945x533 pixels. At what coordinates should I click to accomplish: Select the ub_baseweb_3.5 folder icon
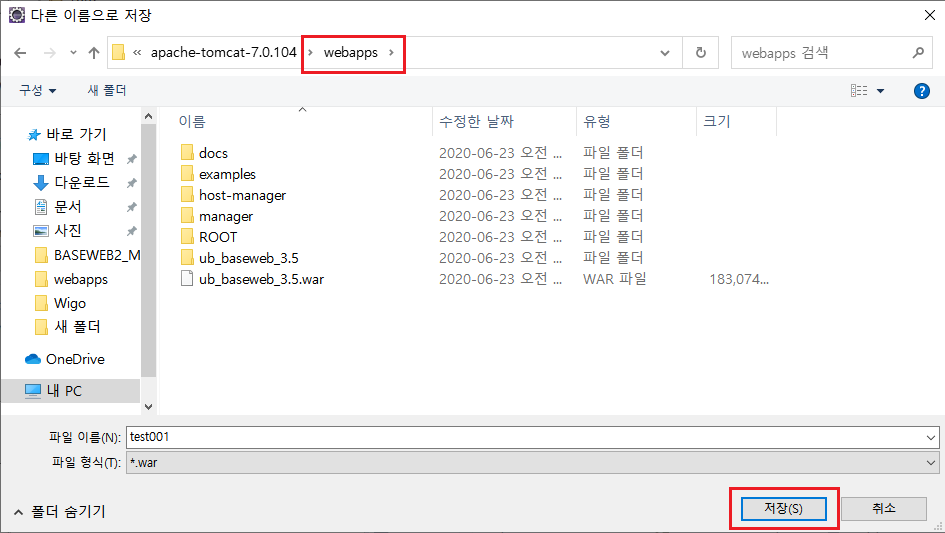pos(187,257)
